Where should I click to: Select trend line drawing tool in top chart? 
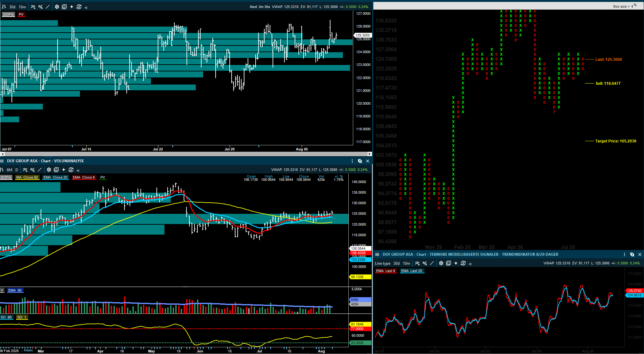click(x=48, y=7)
